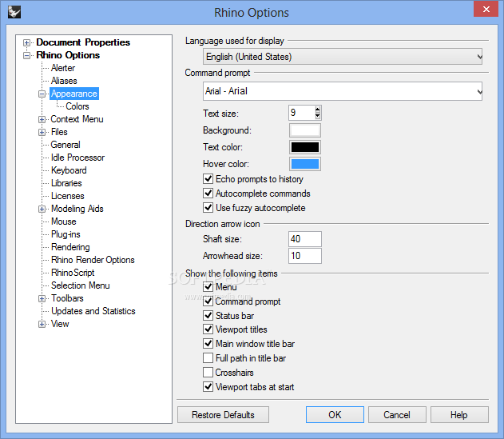Click the Arrowhead size field

305,256
